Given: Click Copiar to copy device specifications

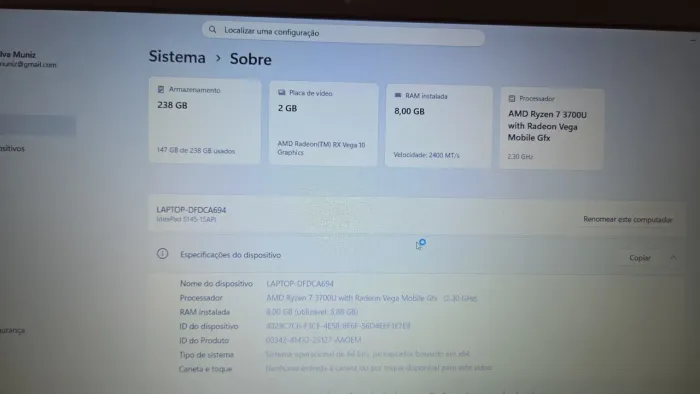Looking at the screenshot, I should coord(640,258).
